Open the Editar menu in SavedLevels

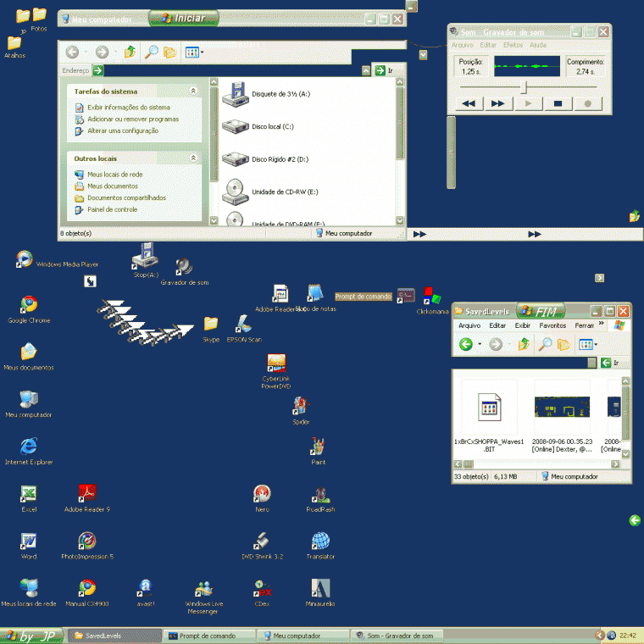click(x=497, y=325)
